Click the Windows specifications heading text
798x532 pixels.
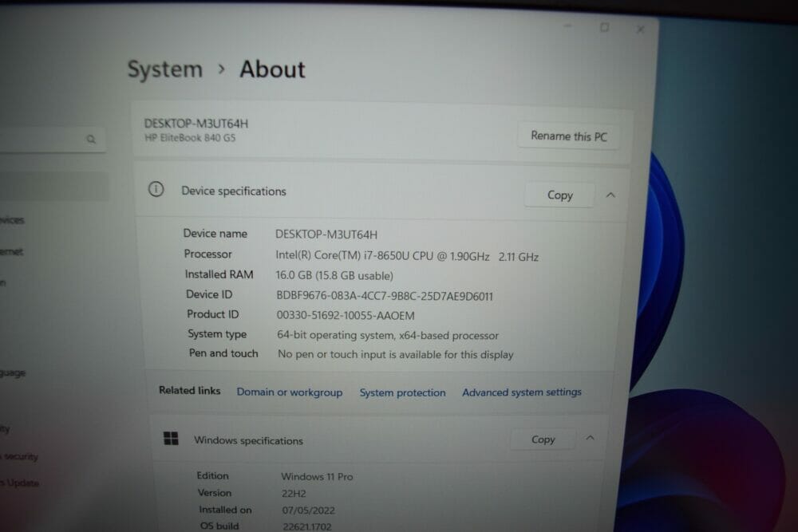point(248,440)
